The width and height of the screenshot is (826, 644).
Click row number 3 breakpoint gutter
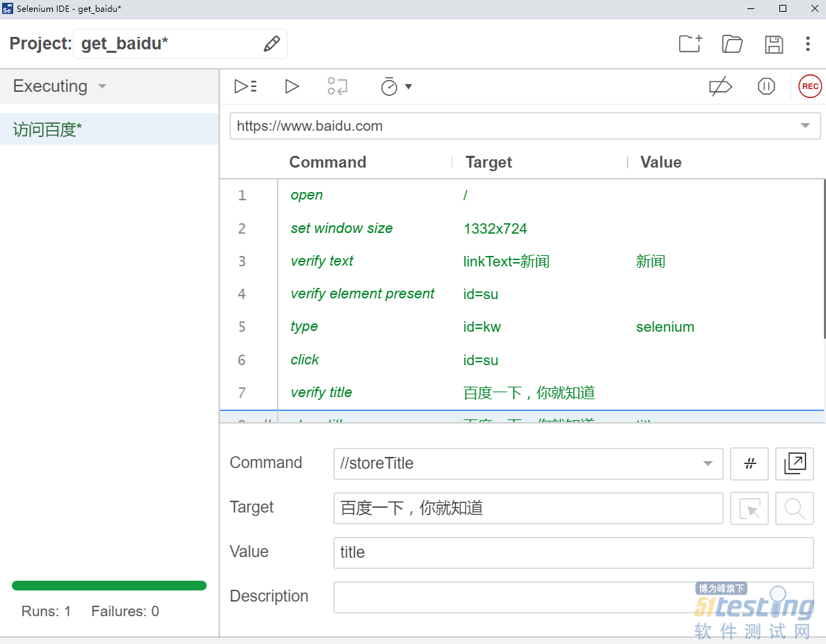click(241, 261)
